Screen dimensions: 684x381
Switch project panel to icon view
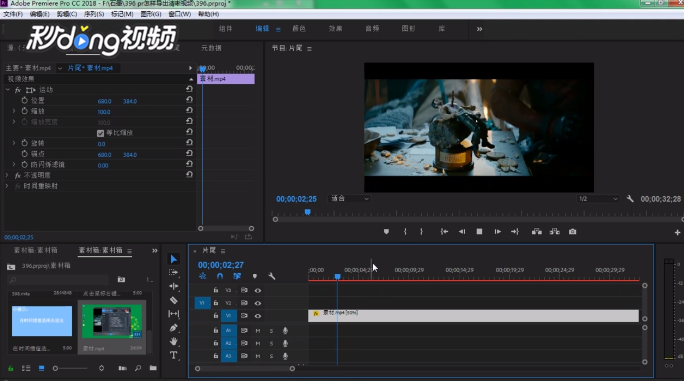tap(41, 368)
